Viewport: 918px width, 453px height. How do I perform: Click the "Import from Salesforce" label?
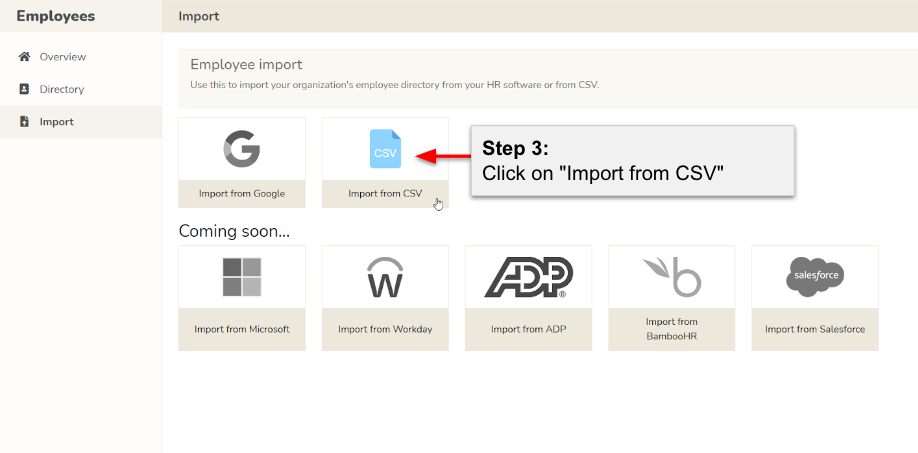pos(815,329)
